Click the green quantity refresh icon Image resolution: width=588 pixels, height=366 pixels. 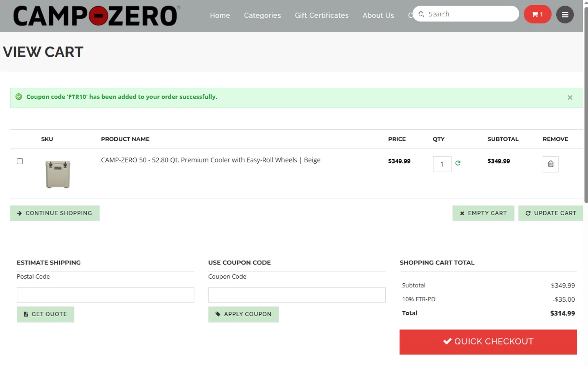point(458,163)
